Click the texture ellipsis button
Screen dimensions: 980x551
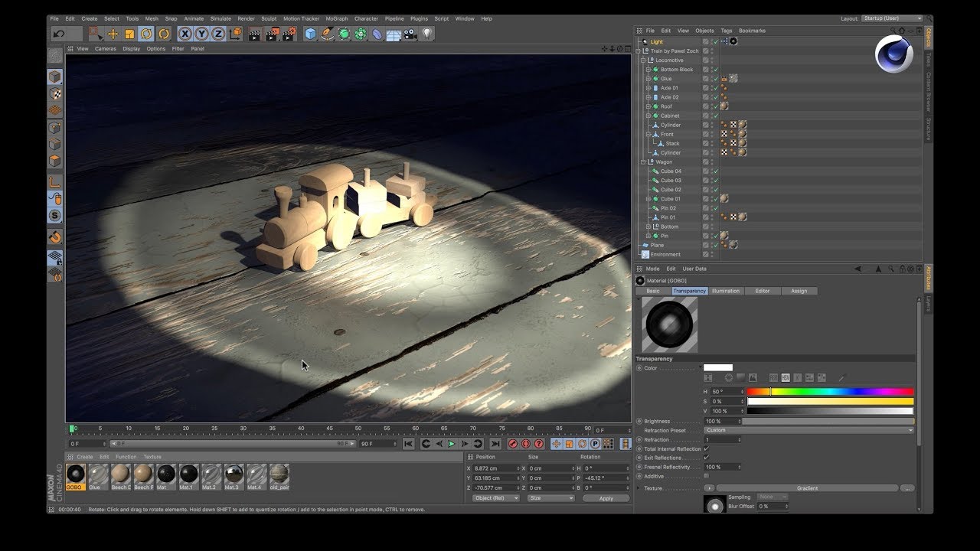pyautogui.click(x=907, y=488)
